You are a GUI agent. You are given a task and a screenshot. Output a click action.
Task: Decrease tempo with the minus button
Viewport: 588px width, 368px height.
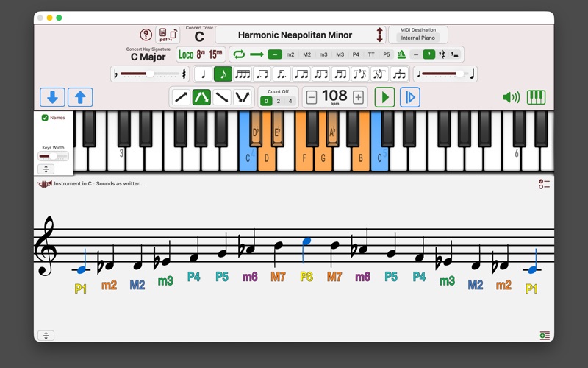tap(311, 98)
